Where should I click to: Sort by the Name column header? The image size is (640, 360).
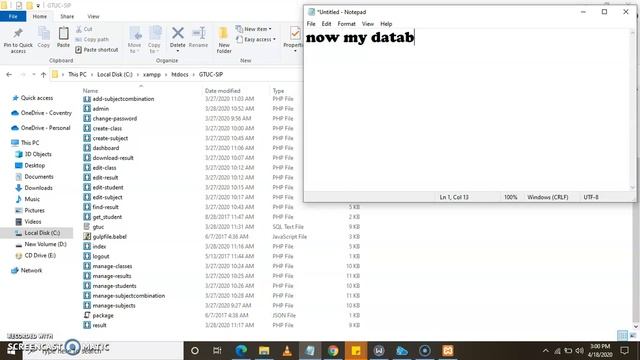(90, 91)
